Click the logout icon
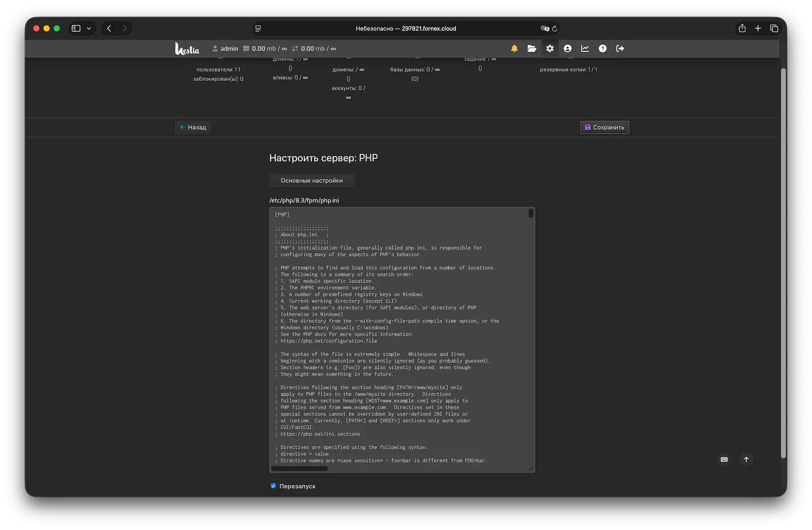The height and width of the screenshot is (530, 812). [620, 49]
